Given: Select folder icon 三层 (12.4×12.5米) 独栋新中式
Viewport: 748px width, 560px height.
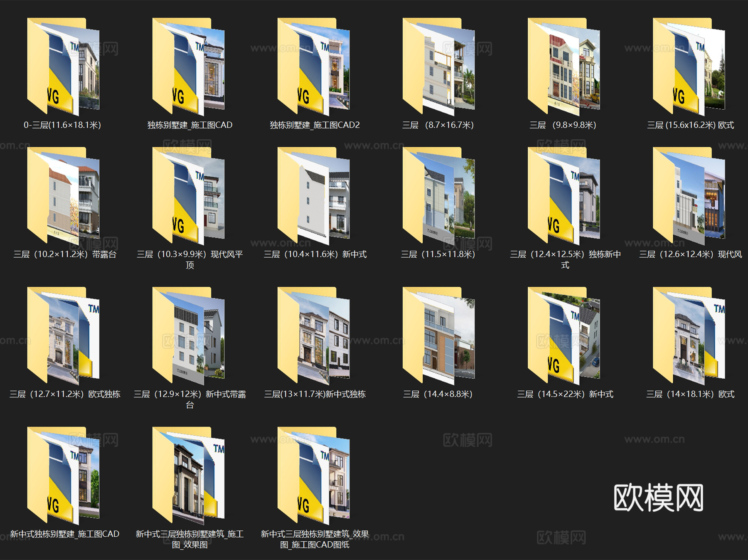Looking at the screenshot, I should [x=563, y=196].
